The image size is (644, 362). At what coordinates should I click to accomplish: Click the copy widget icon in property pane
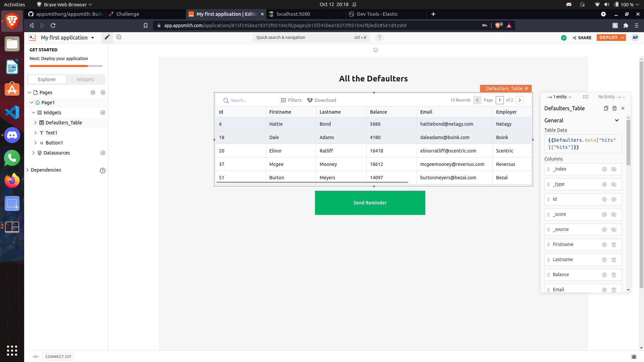[606, 108]
